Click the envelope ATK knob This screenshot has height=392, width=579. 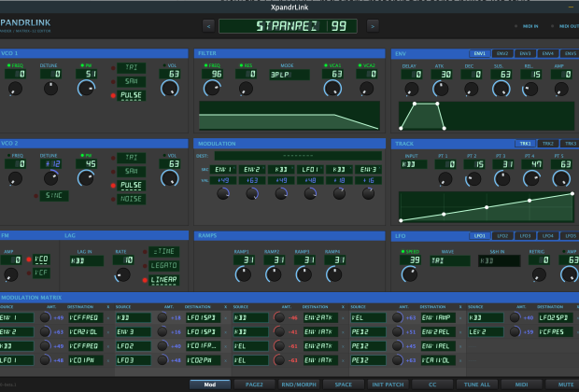pyautogui.click(x=441, y=89)
